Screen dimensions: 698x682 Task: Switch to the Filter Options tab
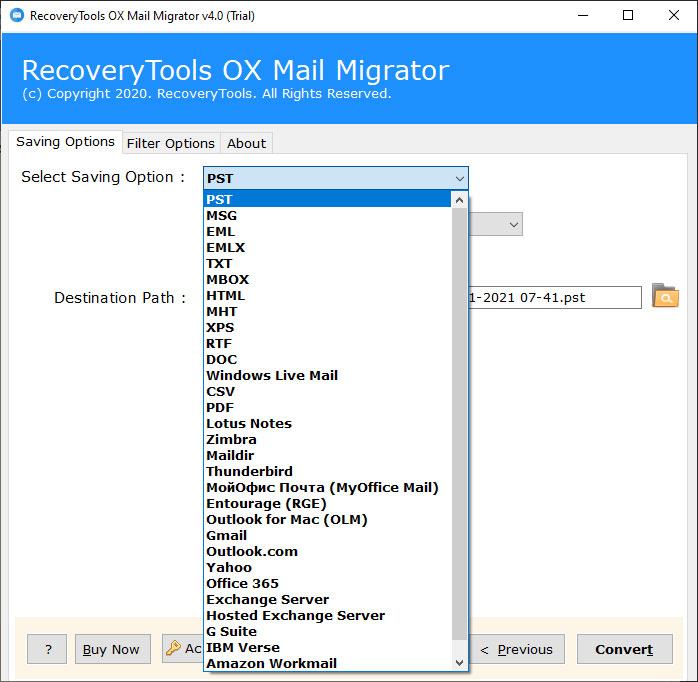click(x=171, y=143)
